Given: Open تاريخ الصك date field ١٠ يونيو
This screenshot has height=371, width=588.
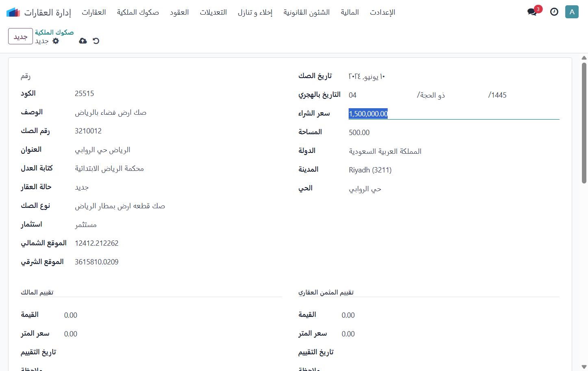Looking at the screenshot, I should (454, 76).
